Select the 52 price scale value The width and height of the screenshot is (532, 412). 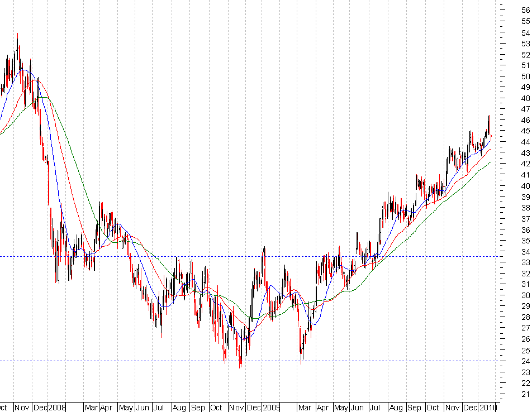(525, 55)
